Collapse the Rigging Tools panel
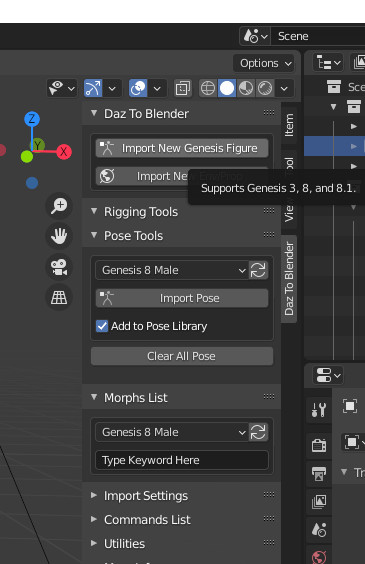This screenshot has width=365, height=564. (x=94, y=212)
